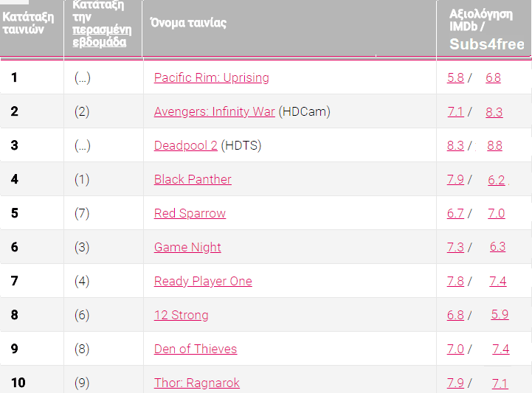The image size is (532, 393).
Task: Open the Deadpool 2 movie link
Action: point(186,145)
